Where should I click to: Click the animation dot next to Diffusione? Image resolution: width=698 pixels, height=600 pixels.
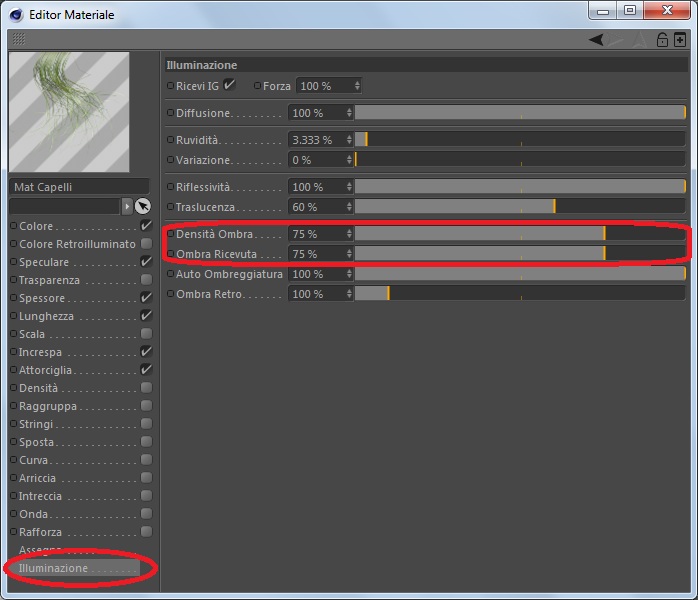[170, 113]
